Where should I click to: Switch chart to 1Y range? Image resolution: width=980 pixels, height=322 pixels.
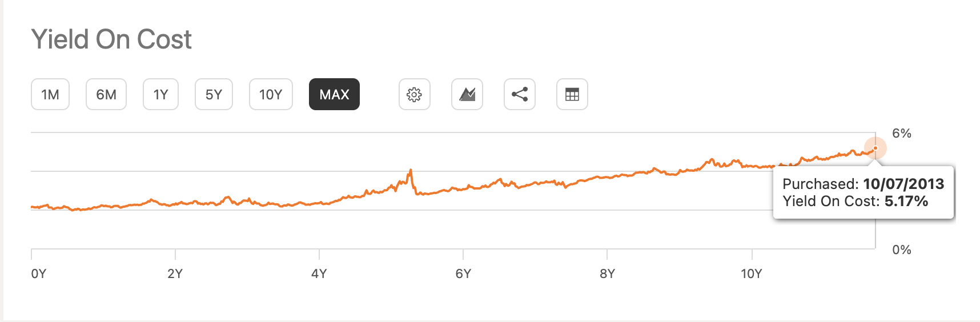tap(160, 94)
